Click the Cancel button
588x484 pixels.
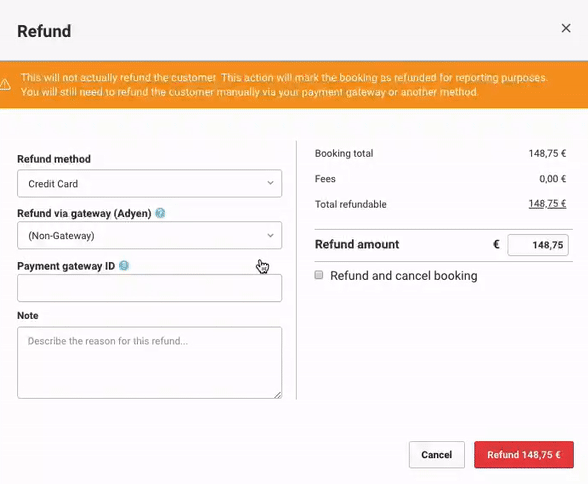tap(437, 455)
